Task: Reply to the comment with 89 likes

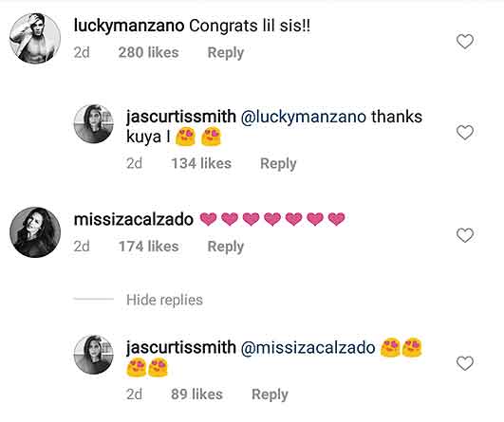Action: click(270, 394)
